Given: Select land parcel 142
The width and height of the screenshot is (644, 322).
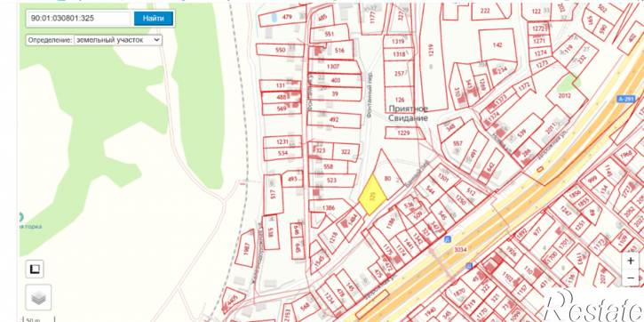Looking at the screenshot, I should pos(497,45).
